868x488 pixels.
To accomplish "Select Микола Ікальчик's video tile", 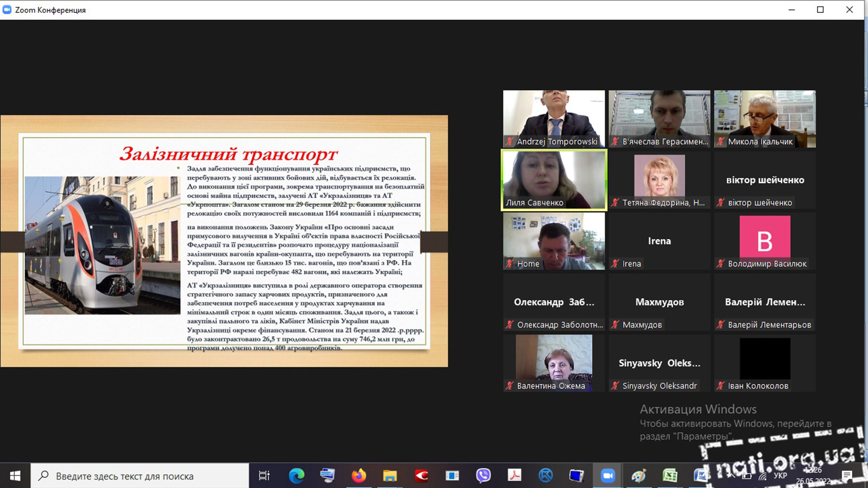I will (765, 119).
